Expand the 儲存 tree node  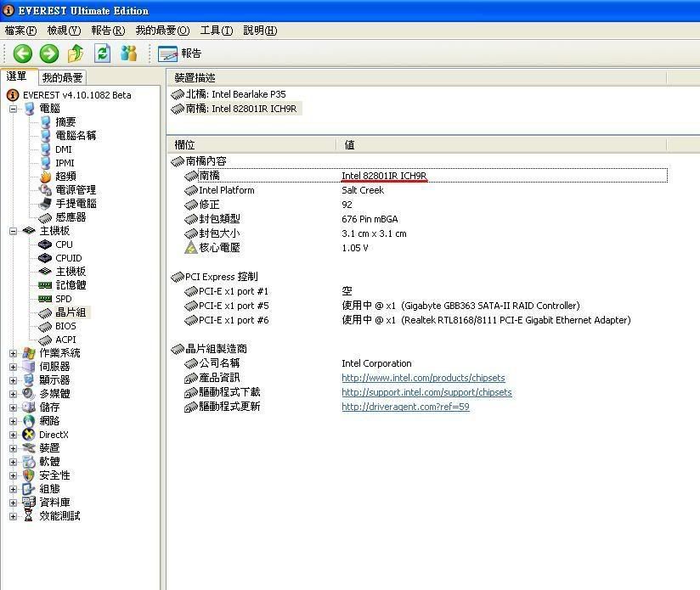(13, 407)
